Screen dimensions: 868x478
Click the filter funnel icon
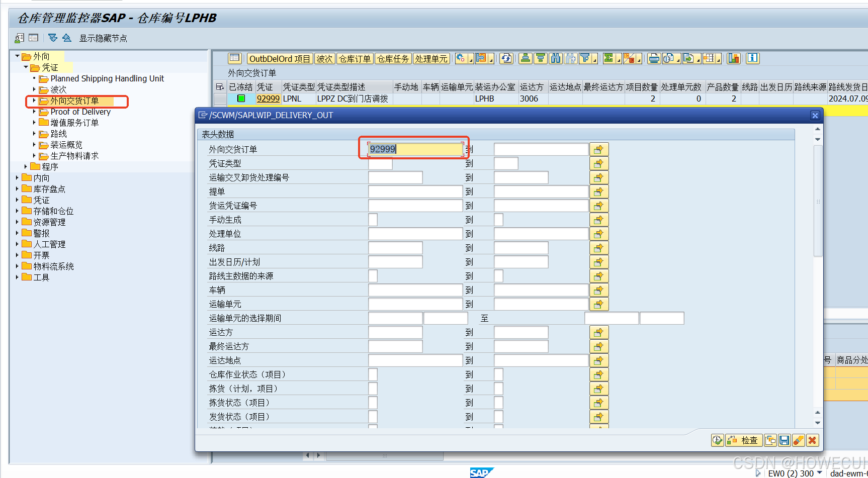(x=585, y=58)
